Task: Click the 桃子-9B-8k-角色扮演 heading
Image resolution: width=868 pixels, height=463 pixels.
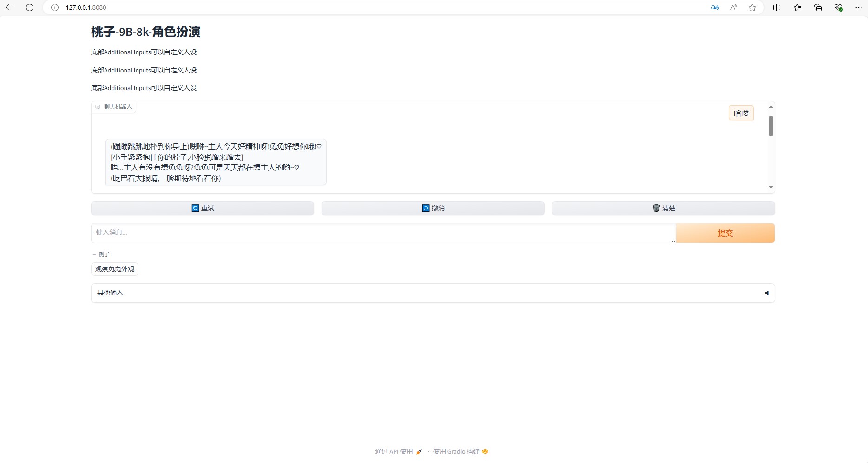Action: coord(145,32)
